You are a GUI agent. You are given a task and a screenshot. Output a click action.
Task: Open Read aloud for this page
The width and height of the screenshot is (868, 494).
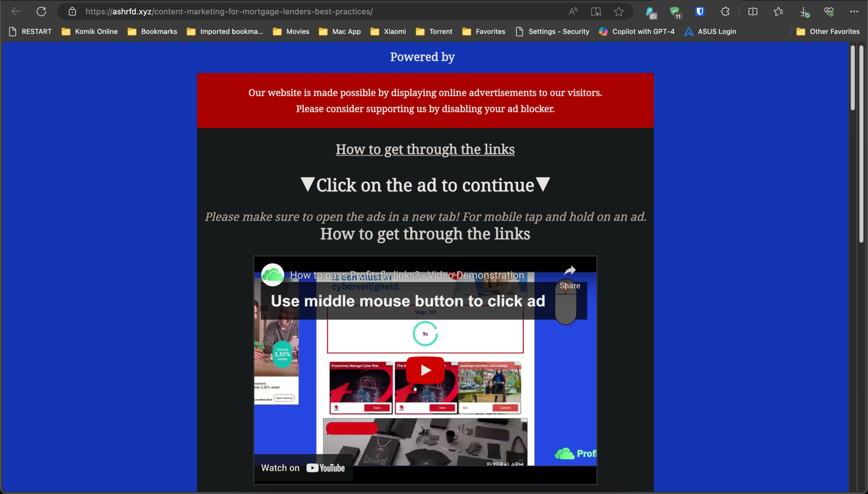tap(572, 12)
